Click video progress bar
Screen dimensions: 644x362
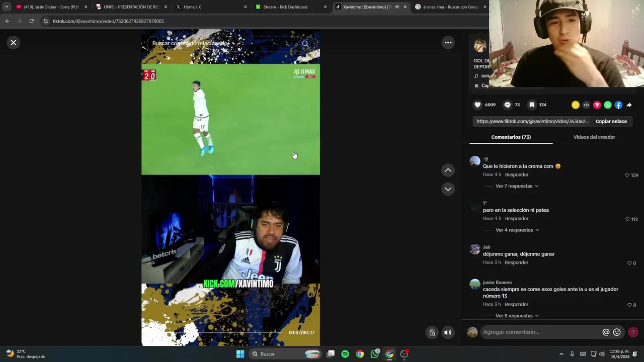tap(215, 332)
